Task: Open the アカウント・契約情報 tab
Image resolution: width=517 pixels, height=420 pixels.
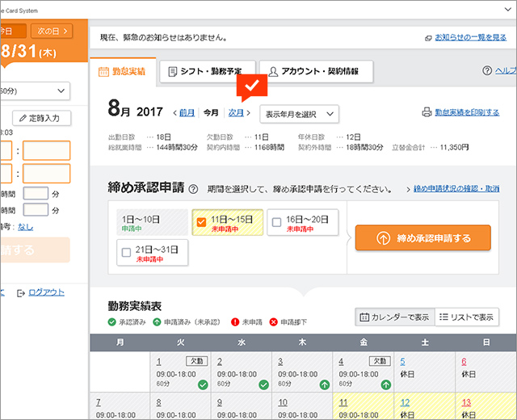Action: point(316,72)
